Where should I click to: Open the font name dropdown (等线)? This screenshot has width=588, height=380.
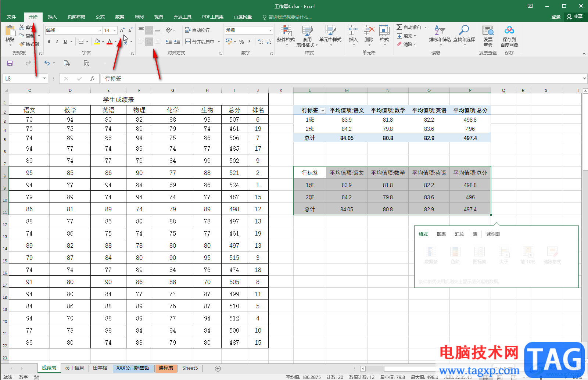tap(100, 31)
